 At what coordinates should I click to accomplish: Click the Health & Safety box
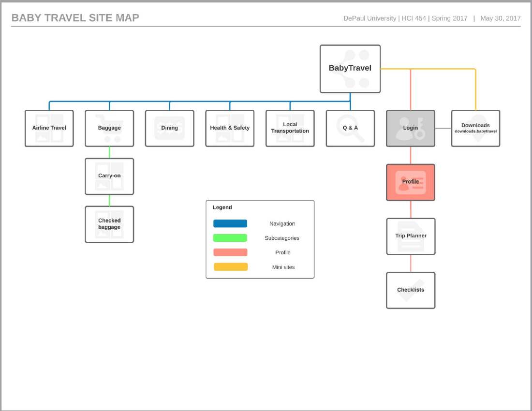click(229, 128)
